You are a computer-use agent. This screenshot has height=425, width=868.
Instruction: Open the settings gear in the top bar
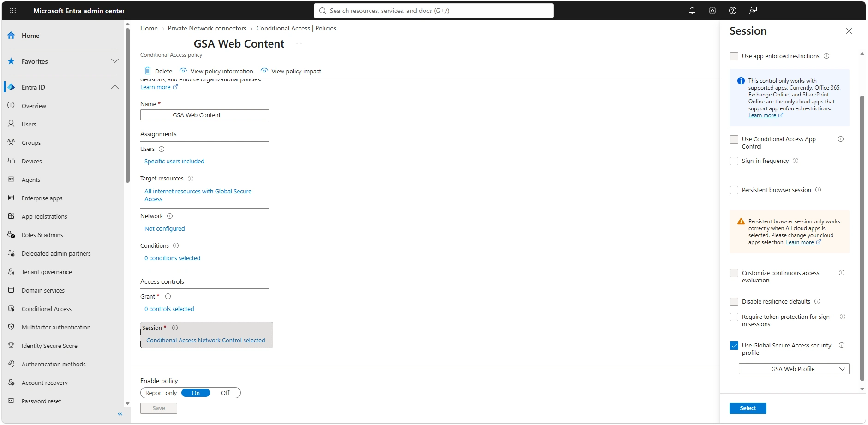(712, 11)
